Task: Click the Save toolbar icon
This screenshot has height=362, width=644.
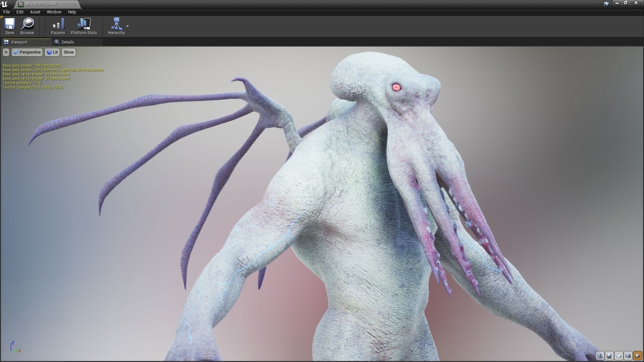Action: (x=10, y=26)
